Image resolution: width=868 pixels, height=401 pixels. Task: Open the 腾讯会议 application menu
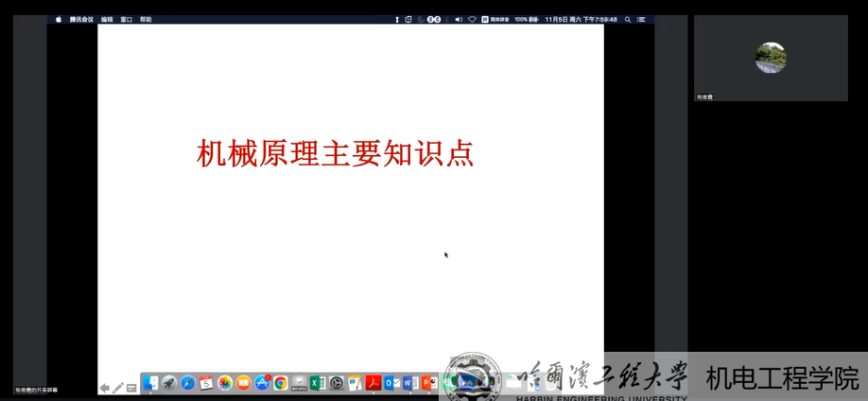tap(81, 19)
